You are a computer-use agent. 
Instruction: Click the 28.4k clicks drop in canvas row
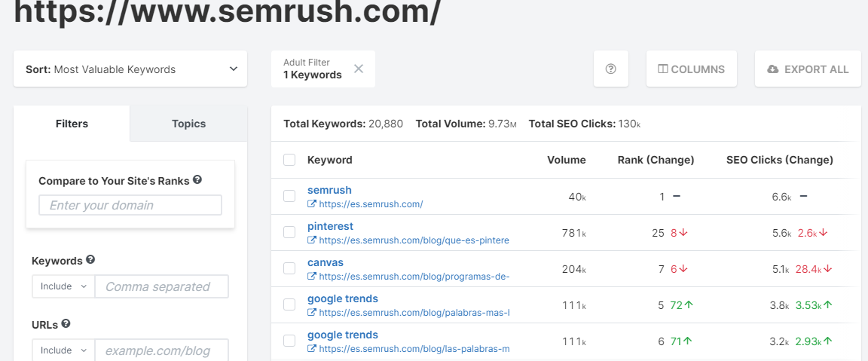(x=810, y=269)
